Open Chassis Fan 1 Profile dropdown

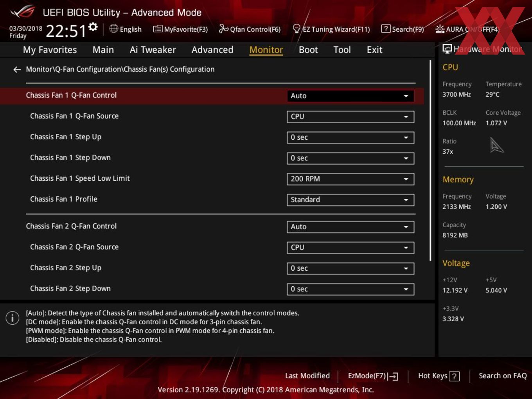(350, 199)
